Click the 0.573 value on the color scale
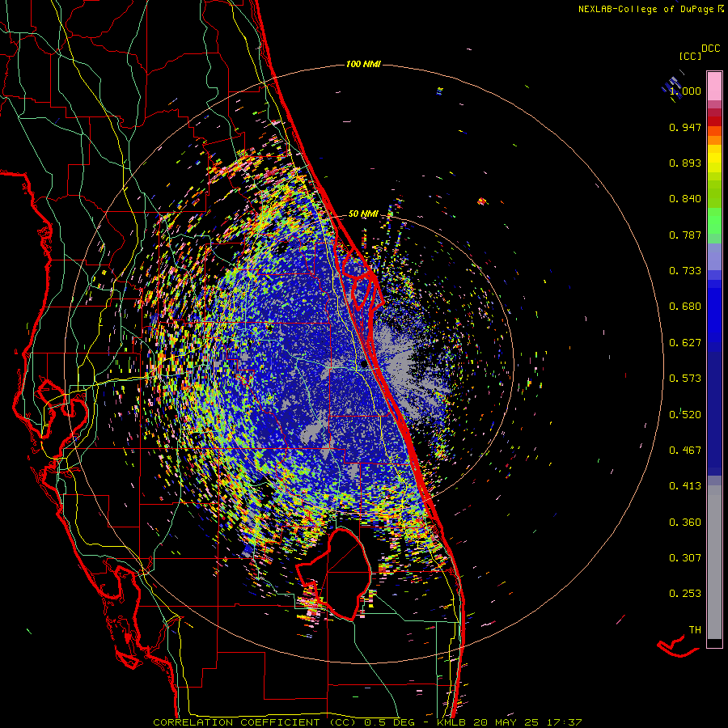The height and width of the screenshot is (728, 728). (x=685, y=379)
